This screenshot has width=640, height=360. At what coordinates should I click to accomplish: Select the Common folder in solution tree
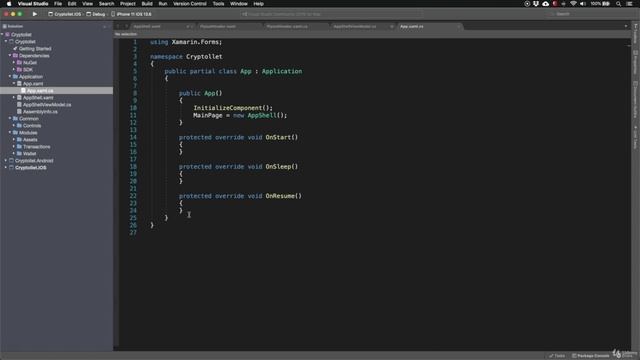(29, 118)
